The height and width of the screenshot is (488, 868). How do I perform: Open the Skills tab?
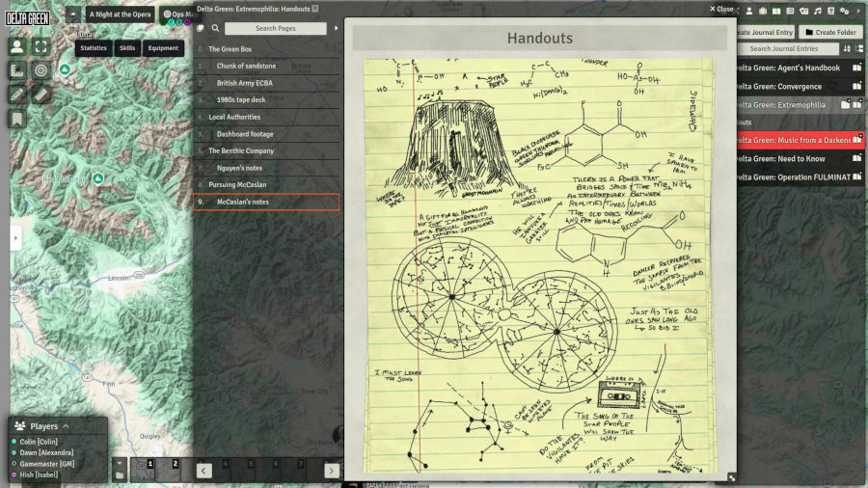[127, 48]
